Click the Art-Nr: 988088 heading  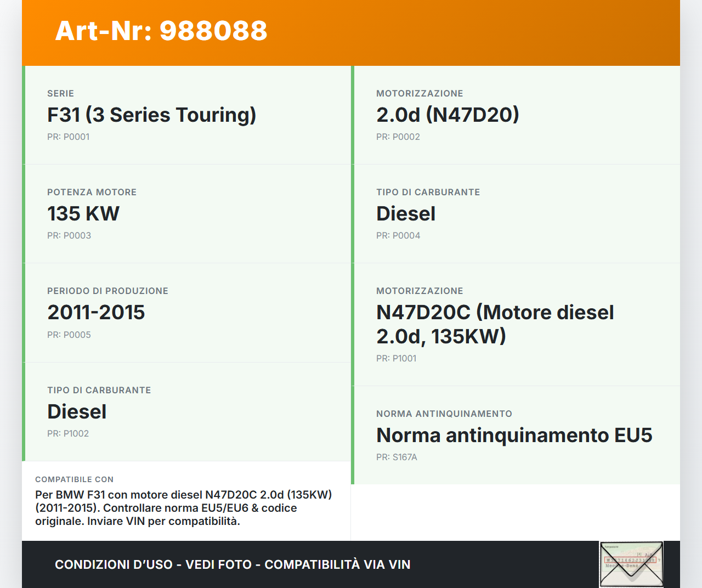coord(161,31)
